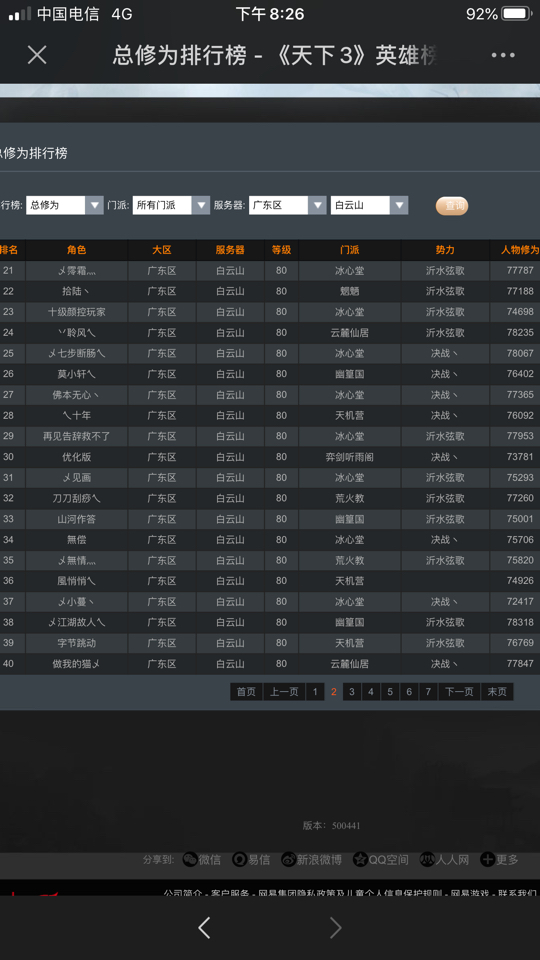Go to 下一页 next page

(459, 692)
